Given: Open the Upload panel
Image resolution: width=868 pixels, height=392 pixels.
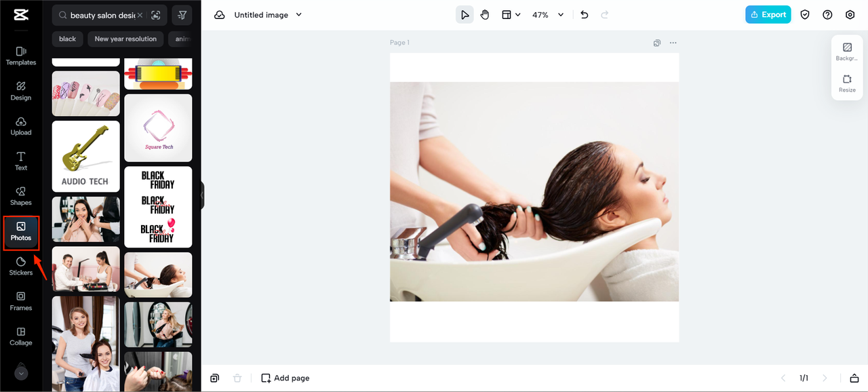Looking at the screenshot, I should click(x=21, y=126).
